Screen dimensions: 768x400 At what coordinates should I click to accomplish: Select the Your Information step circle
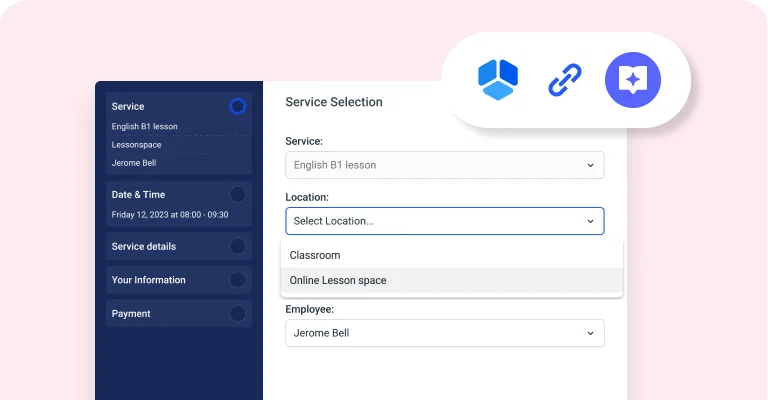point(238,280)
